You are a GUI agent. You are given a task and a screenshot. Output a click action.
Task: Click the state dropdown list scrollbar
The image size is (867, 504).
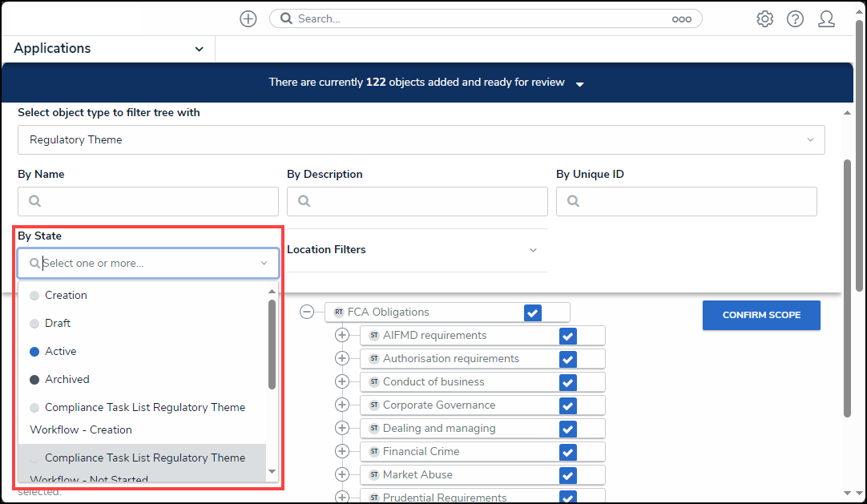tap(272, 345)
